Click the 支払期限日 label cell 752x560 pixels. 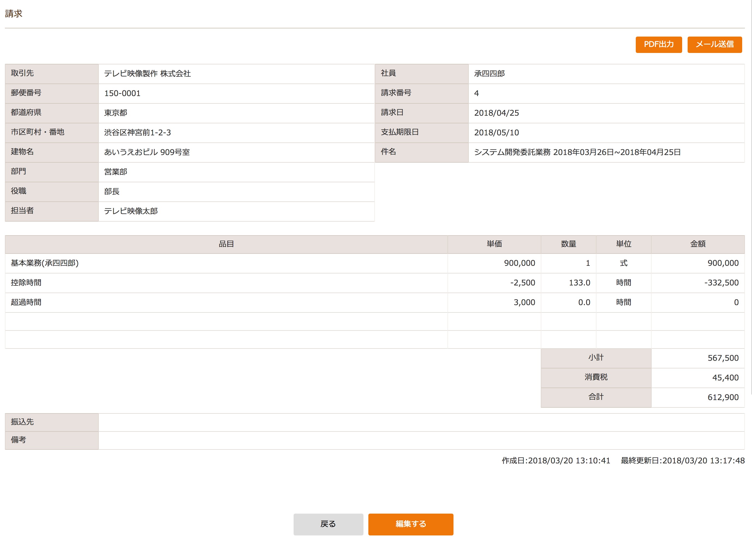pyautogui.click(x=422, y=133)
